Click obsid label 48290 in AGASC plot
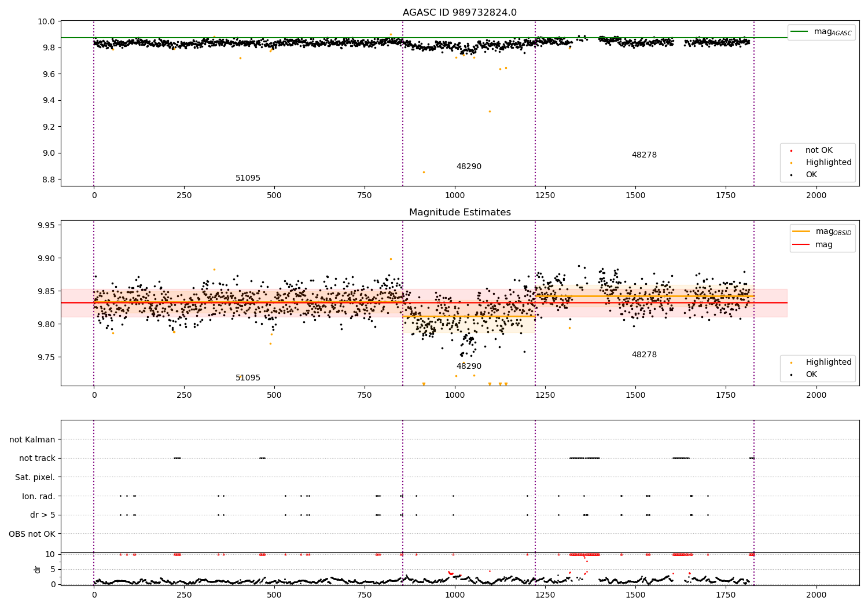 (469, 167)
